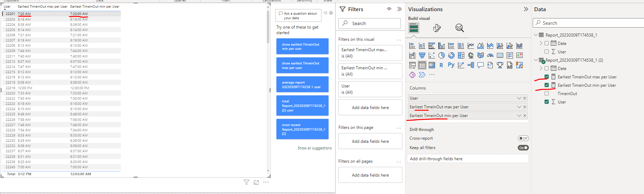The width and height of the screenshot is (644, 194).
Task: Remove User from Columns well
Action: [525, 98]
